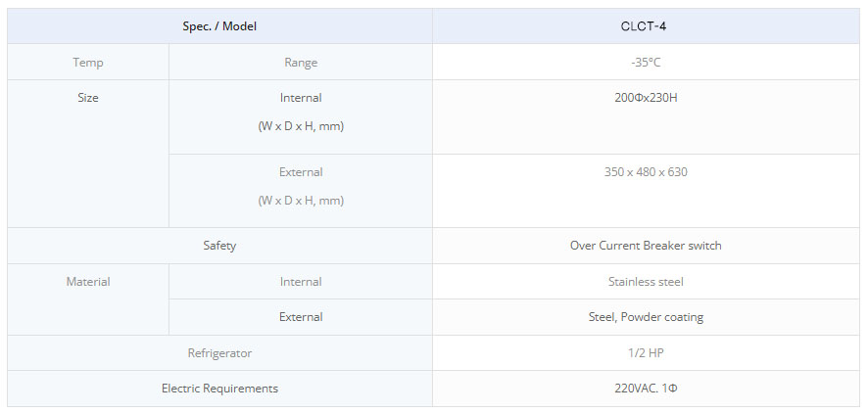Click the Stainless steel value
The height and width of the screenshot is (413, 868).
[646, 282]
